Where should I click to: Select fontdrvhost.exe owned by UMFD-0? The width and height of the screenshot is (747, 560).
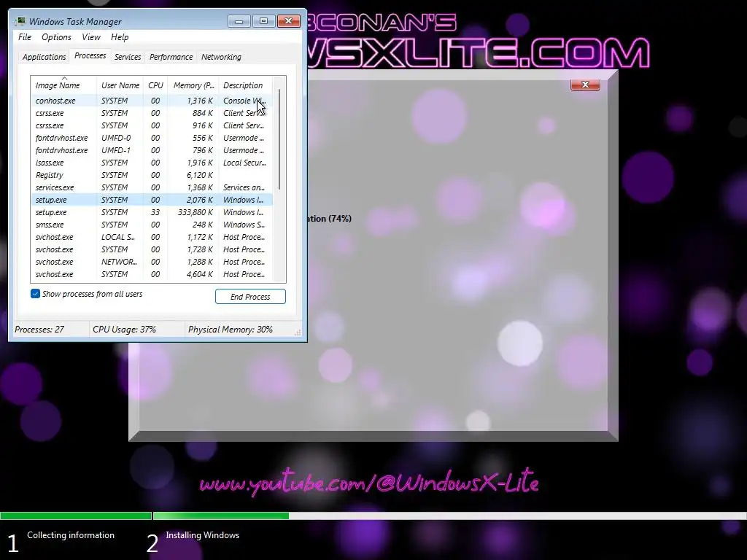click(152, 138)
